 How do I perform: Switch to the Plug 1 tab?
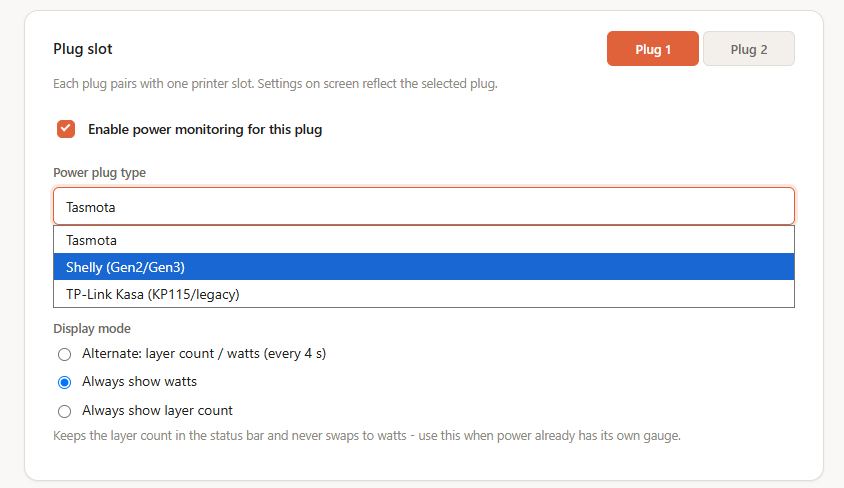(653, 49)
